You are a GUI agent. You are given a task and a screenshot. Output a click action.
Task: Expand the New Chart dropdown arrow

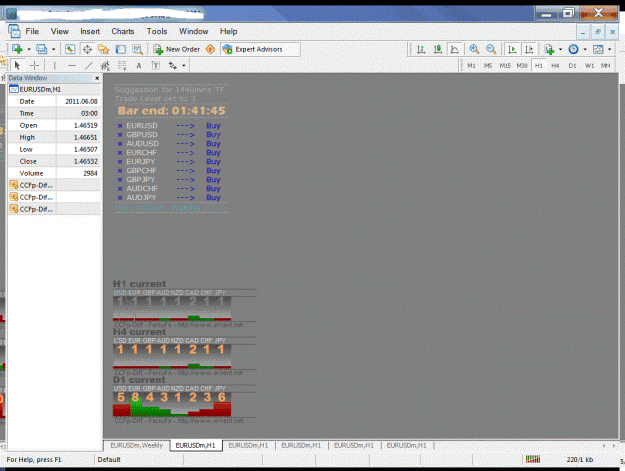click(x=29, y=49)
